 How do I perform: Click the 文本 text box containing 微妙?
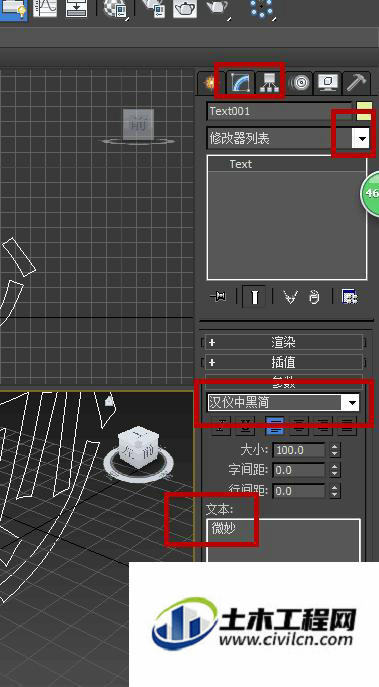(x=283, y=541)
